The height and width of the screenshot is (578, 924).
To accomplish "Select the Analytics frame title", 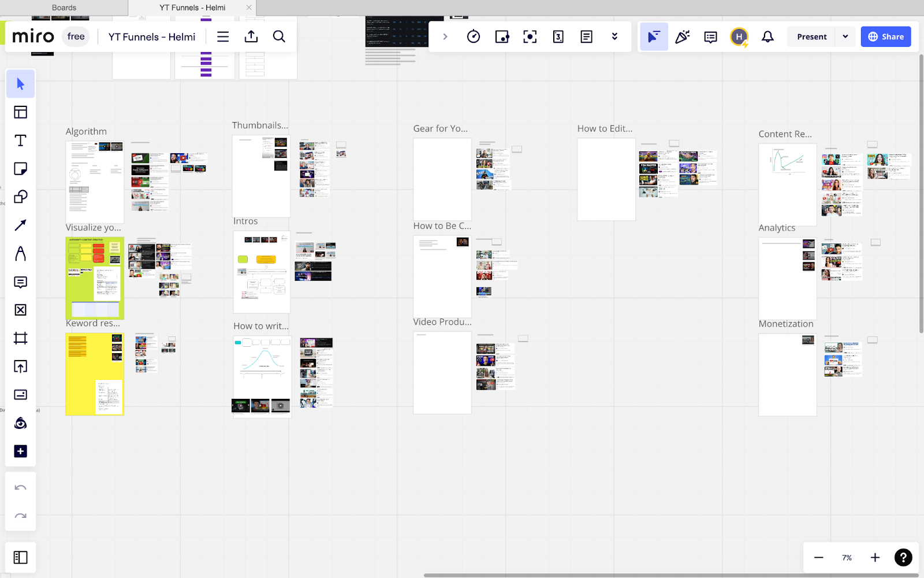I will click(777, 228).
